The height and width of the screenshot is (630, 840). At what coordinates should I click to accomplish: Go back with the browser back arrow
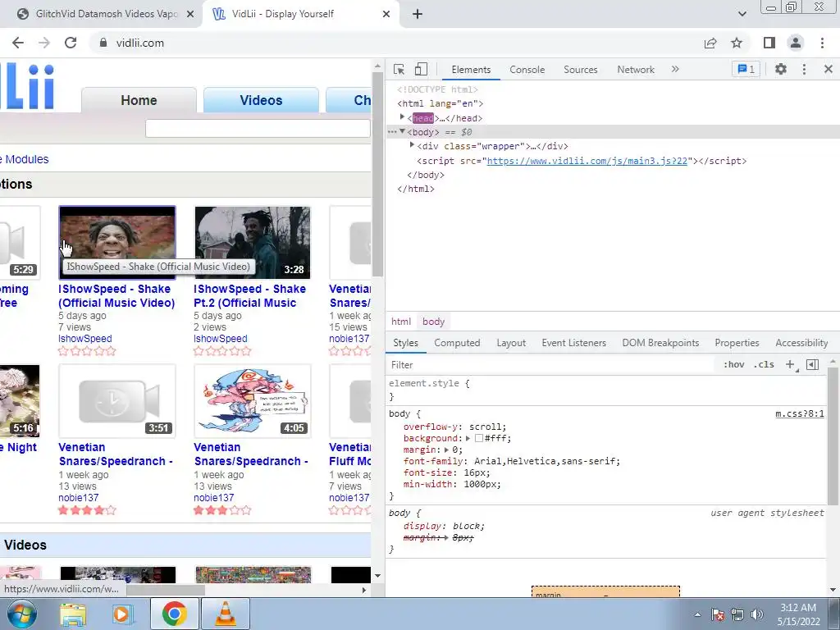pos(18,43)
